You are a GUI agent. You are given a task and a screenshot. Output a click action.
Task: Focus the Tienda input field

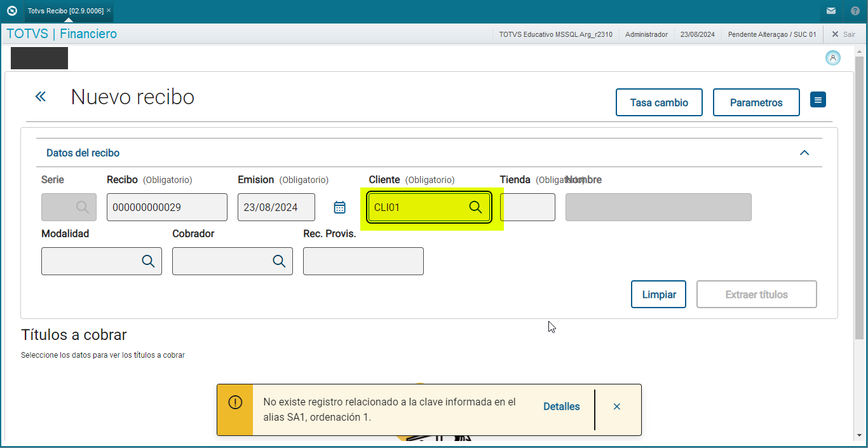point(527,207)
